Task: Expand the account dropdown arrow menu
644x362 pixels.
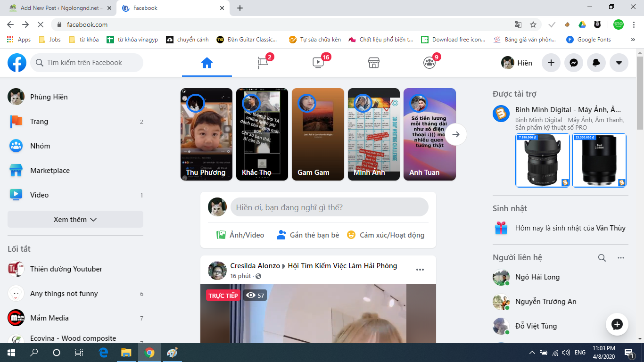Action: pyautogui.click(x=619, y=63)
